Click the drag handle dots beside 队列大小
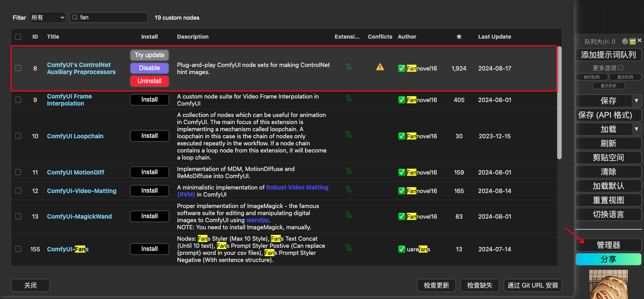 (x=577, y=41)
